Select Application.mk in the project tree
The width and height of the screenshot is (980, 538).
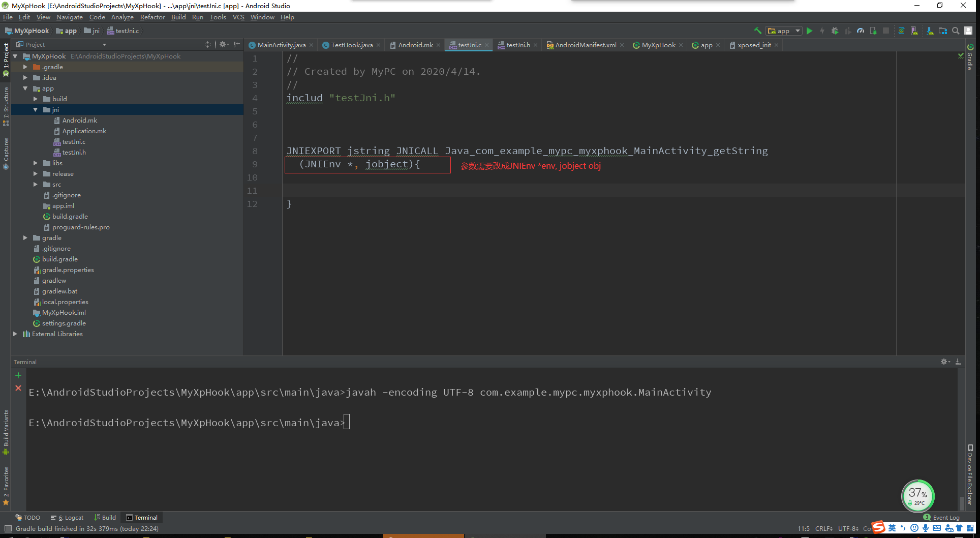84,131
